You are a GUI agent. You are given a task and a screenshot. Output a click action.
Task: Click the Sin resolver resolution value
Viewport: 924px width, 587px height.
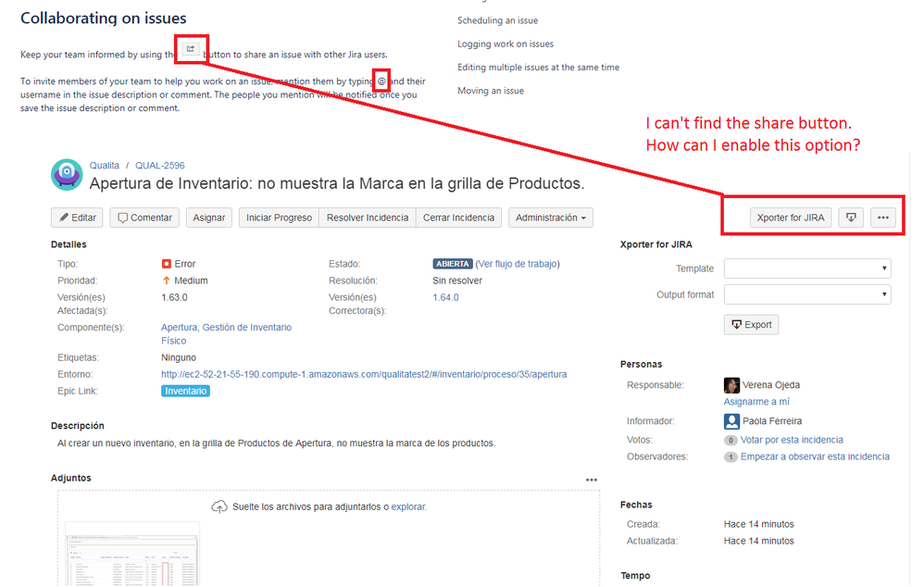tap(457, 281)
